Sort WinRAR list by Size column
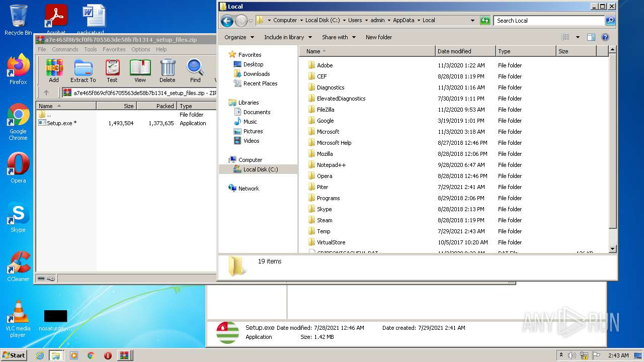 click(x=116, y=106)
